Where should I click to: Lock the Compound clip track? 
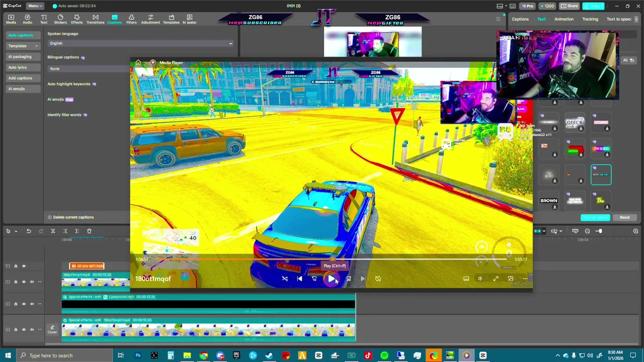pyautogui.click(x=16, y=304)
